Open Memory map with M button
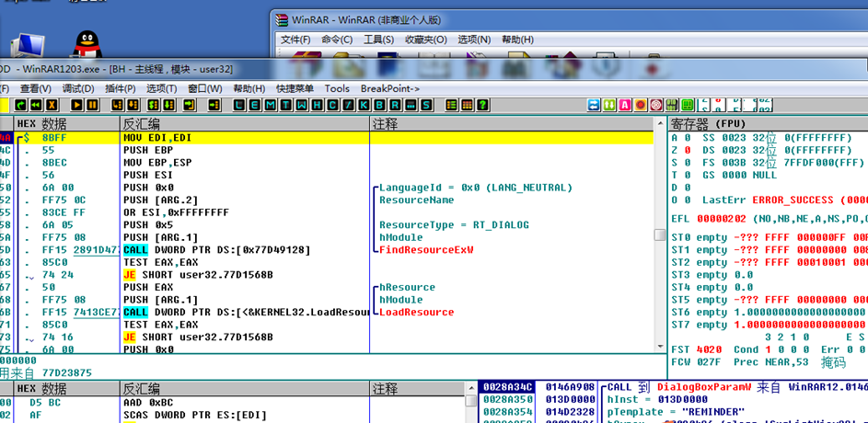Image resolution: width=868 pixels, height=423 pixels. pyautogui.click(x=270, y=105)
